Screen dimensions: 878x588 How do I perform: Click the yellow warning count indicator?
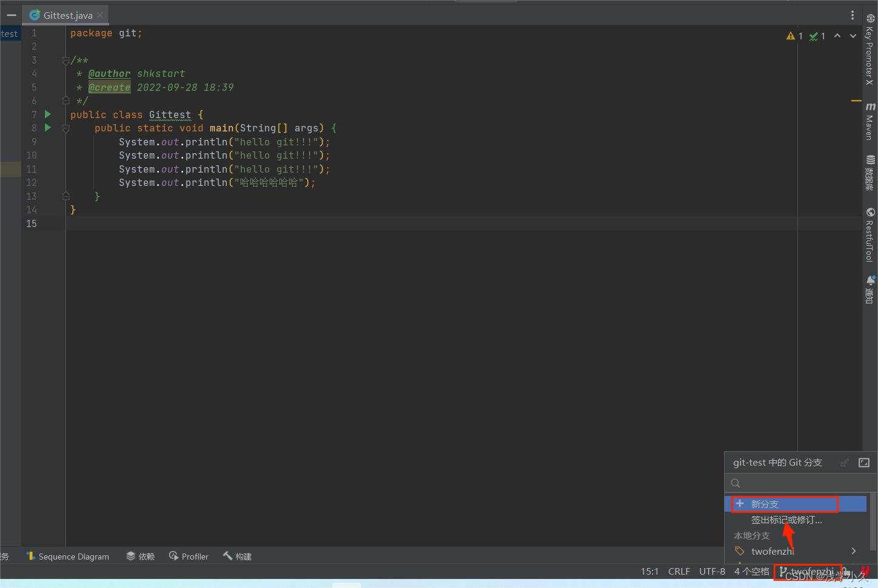(794, 36)
